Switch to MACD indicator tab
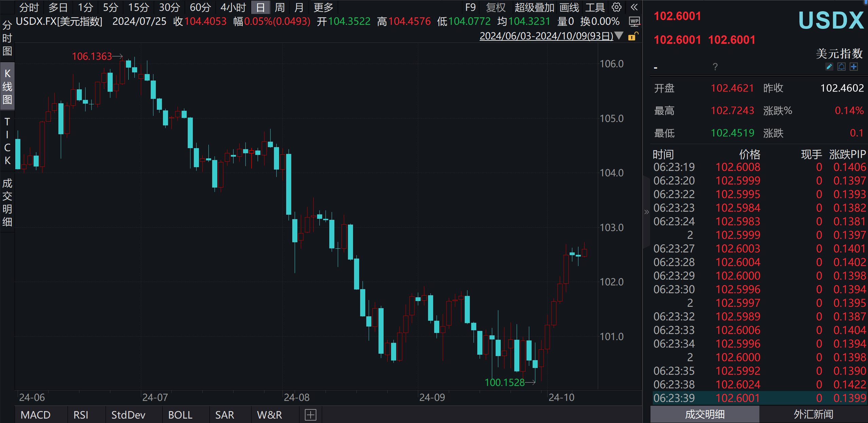This screenshot has width=868, height=423. tap(35, 415)
